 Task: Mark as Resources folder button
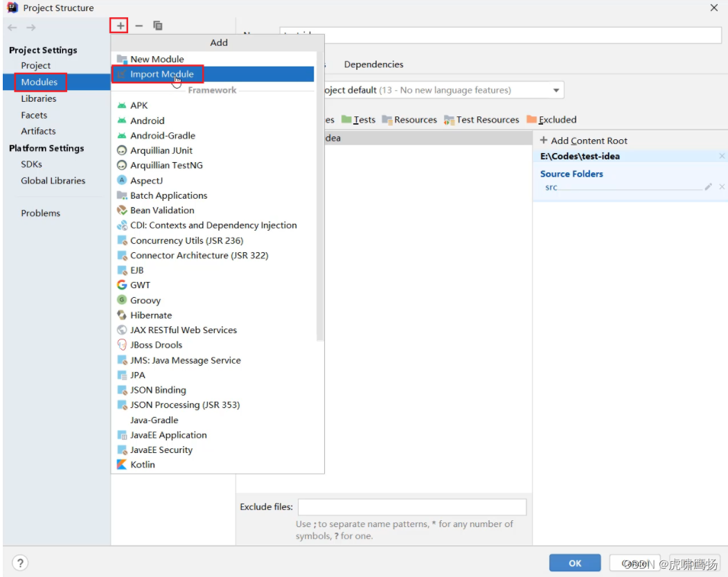click(409, 119)
